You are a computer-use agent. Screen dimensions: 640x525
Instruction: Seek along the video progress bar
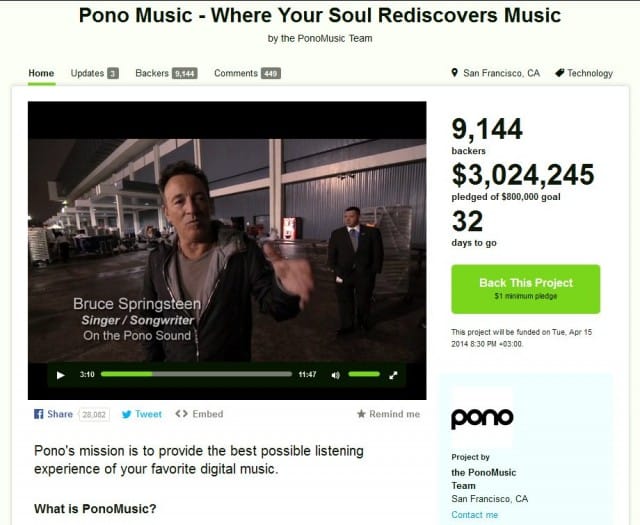click(196, 374)
